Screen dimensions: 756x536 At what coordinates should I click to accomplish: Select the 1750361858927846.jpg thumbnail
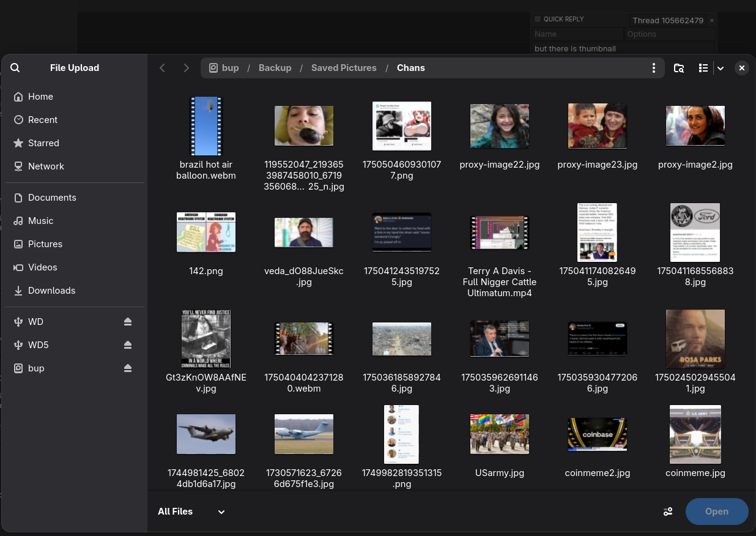pyautogui.click(x=402, y=338)
